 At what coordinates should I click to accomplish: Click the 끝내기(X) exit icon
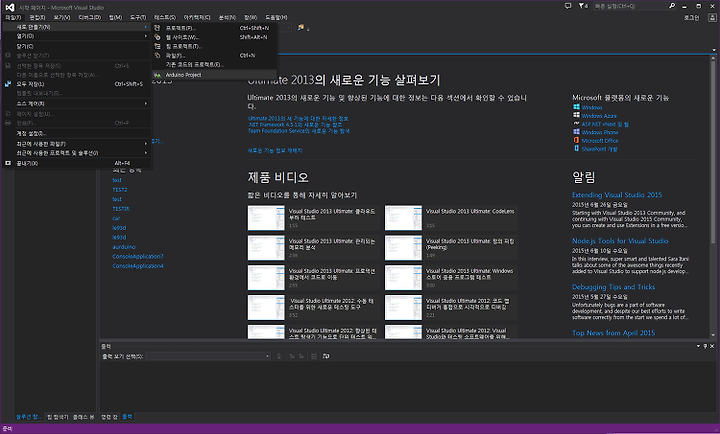(8, 163)
